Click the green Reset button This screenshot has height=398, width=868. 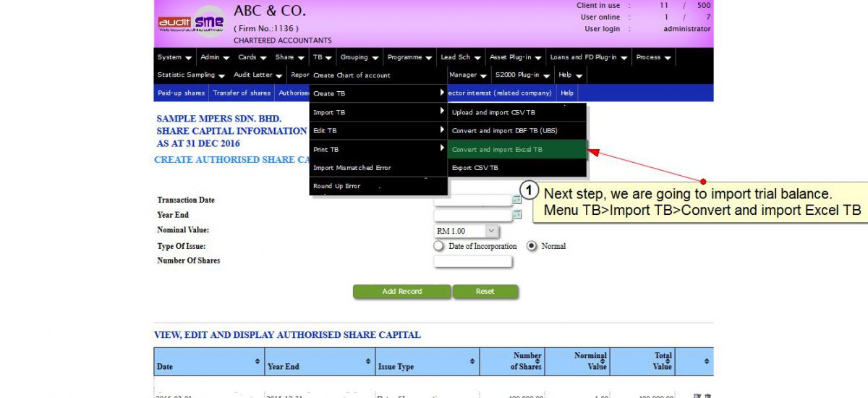click(x=485, y=292)
